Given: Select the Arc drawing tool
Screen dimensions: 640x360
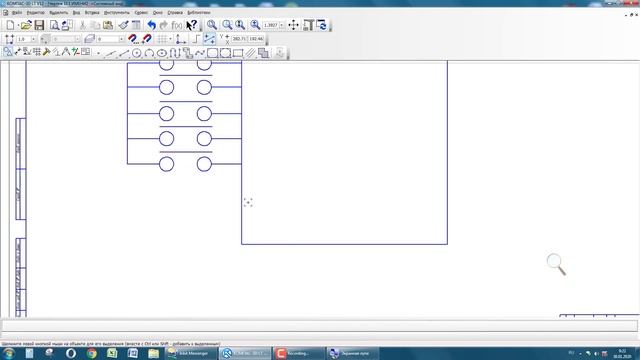Looking at the screenshot, I should pos(149,53).
